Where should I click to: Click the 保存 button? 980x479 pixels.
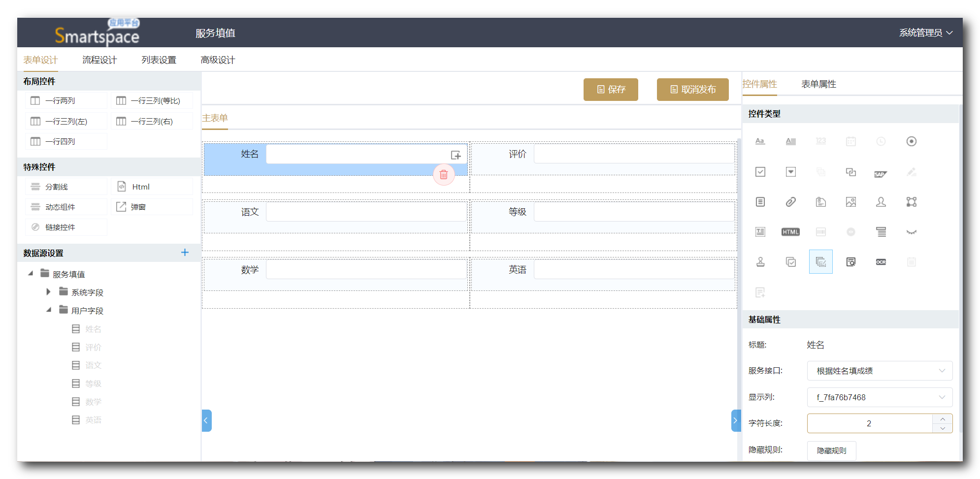pyautogui.click(x=611, y=90)
